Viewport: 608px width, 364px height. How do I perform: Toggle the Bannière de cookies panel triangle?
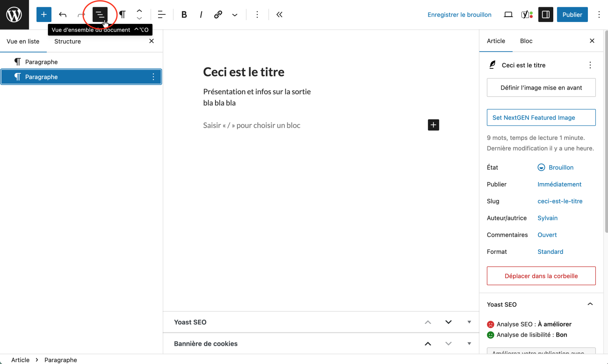469,343
